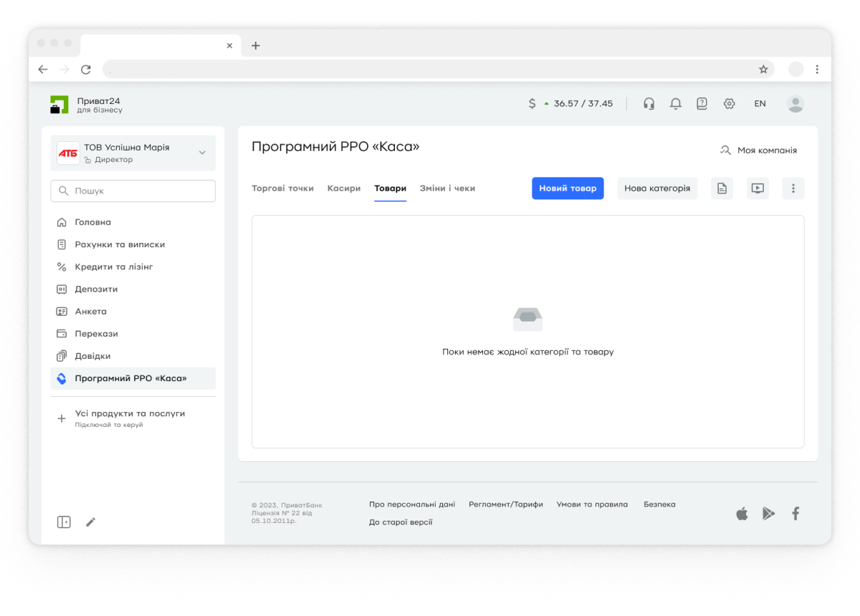Switch to the Касири tab
This screenshot has width=860, height=616.
coord(344,188)
